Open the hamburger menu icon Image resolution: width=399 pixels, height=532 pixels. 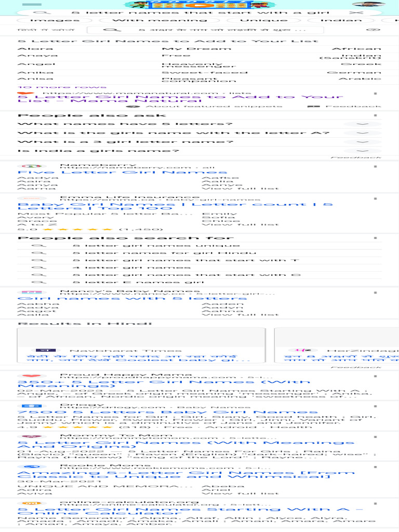pos(32,4)
